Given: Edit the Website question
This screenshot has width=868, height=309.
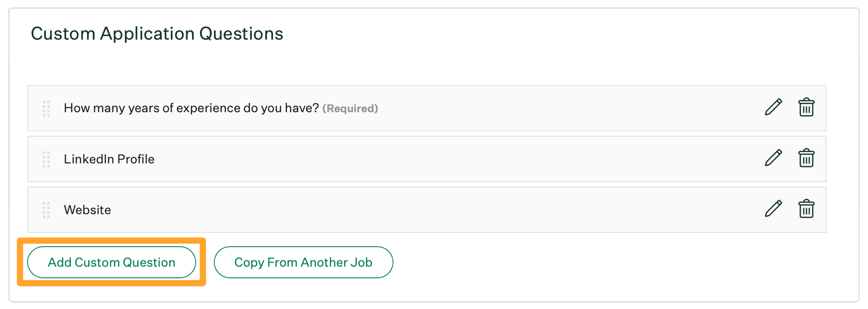Looking at the screenshot, I should 773,209.
